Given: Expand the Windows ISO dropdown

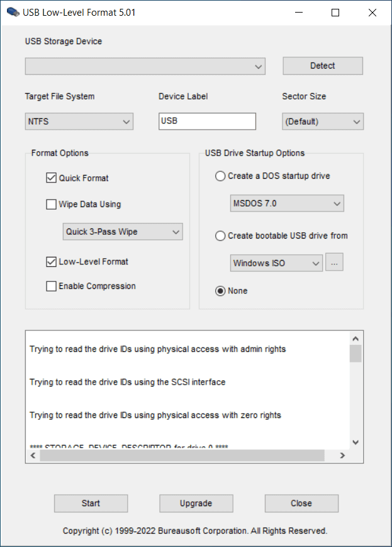Looking at the screenshot, I should click(276, 263).
